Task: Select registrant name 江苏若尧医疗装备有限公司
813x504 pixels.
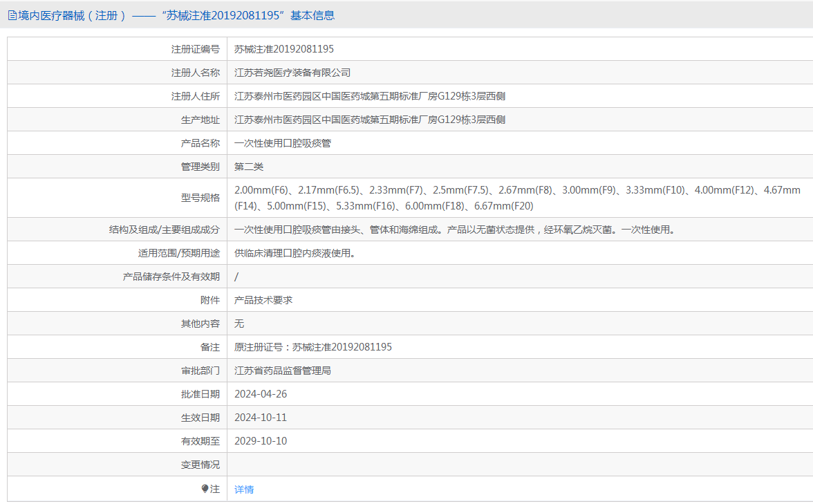Action: coord(292,73)
